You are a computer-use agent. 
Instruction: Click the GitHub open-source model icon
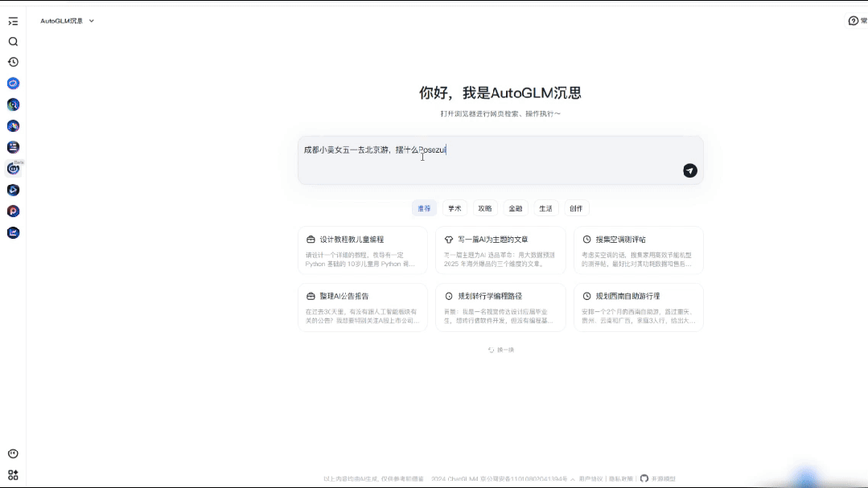coord(644,478)
